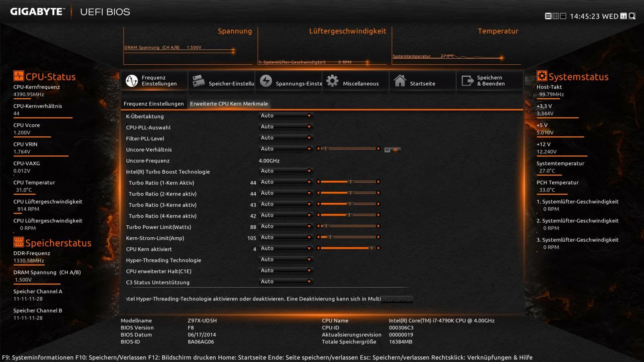Decrease Turbo Ratio (2-Kerne aktiv) with left arrow
The width and height of the screenshot is (644, 362).
[x=318, y=193]
